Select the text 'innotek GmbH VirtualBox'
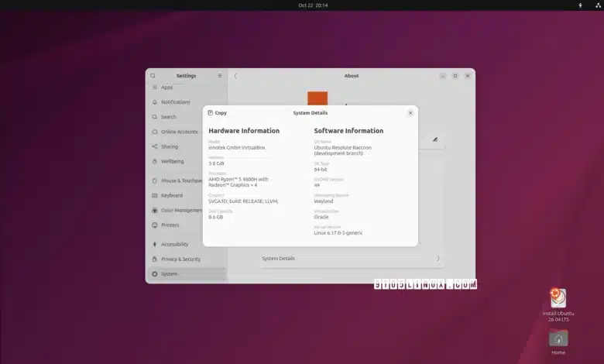 coord(236,147)
